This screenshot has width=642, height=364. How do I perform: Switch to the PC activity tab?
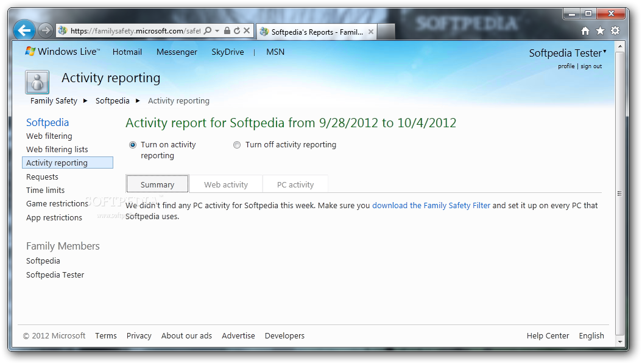[x=295, y=184]
